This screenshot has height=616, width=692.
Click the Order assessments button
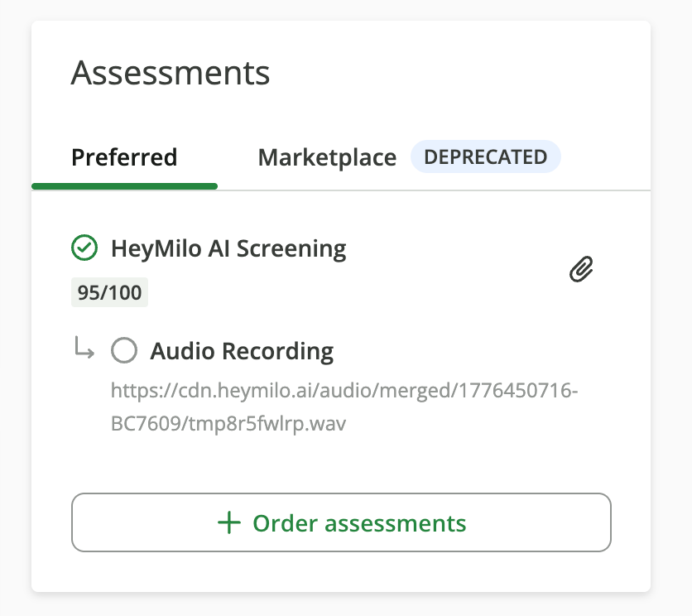(341, 522)
